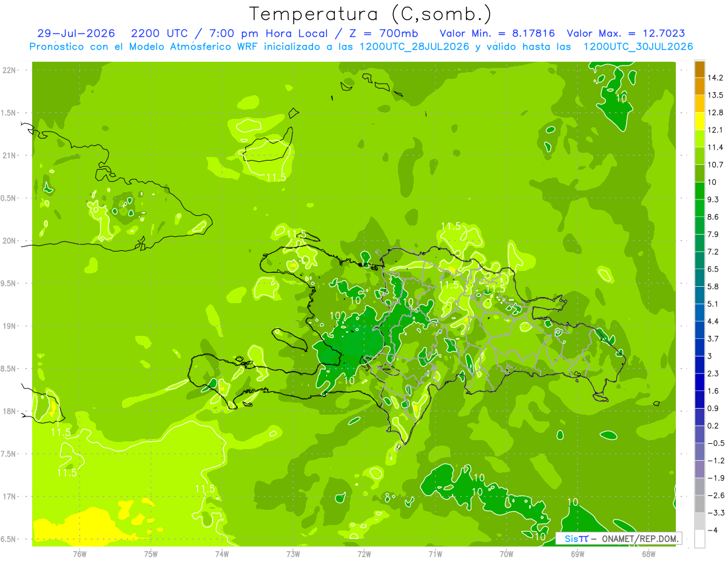Viewport: 728px width, 562px height.
Task: Click the '21N' latitude axis label
Action: point(10,155)
